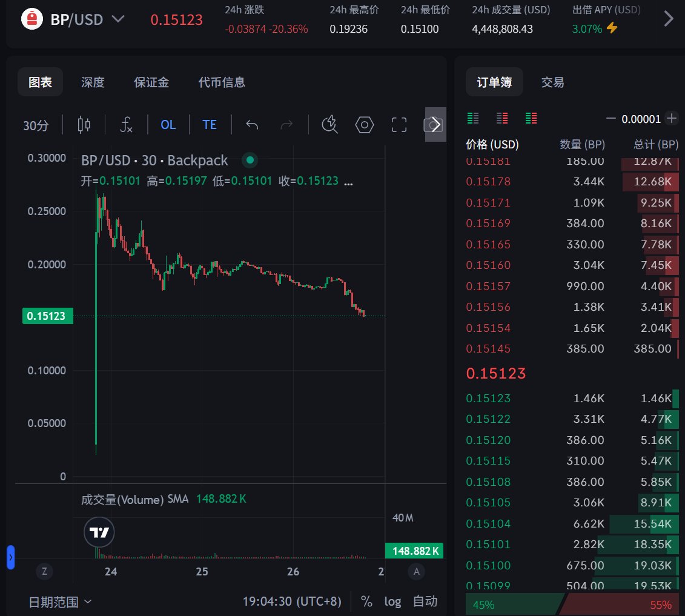Enter fullscreen chart mode
Viewport: 685px width, 616px height.
tap(399, 125)
